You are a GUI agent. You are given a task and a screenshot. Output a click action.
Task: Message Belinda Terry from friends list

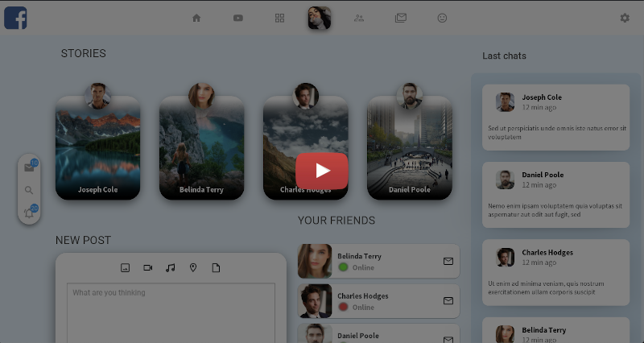(448, 261)
